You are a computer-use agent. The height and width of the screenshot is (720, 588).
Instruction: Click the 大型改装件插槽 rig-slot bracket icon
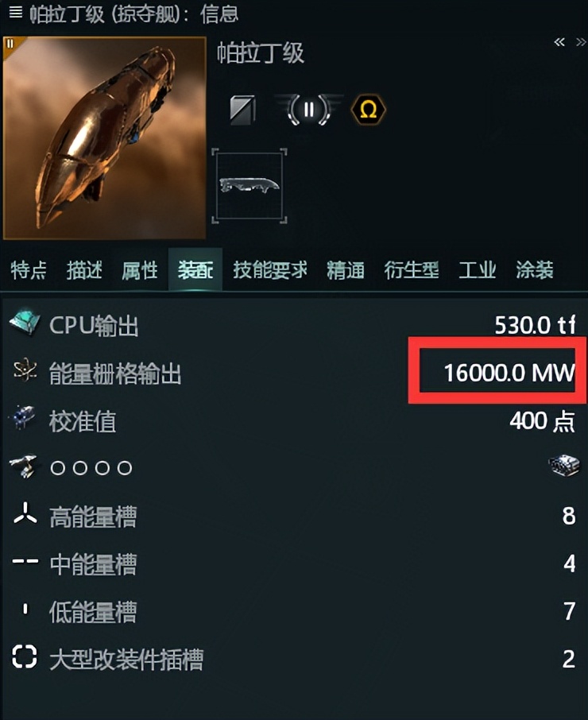tap(25, 656)
